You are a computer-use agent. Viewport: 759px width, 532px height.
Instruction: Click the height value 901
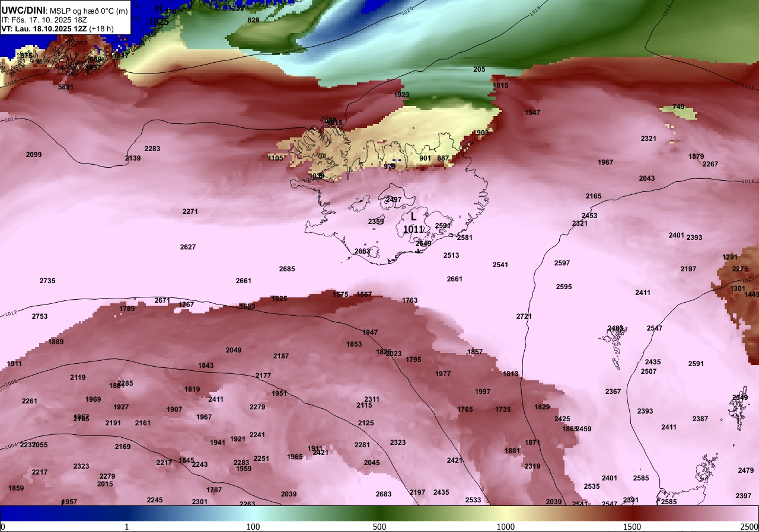click(x=425, y=158)
